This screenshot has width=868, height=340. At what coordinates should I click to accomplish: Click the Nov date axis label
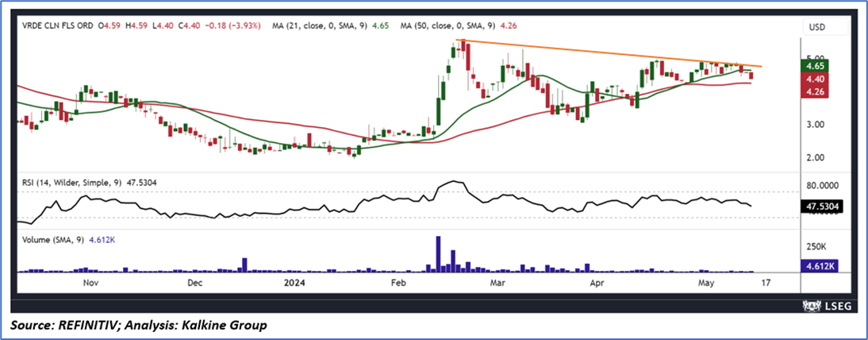[90, 283]
